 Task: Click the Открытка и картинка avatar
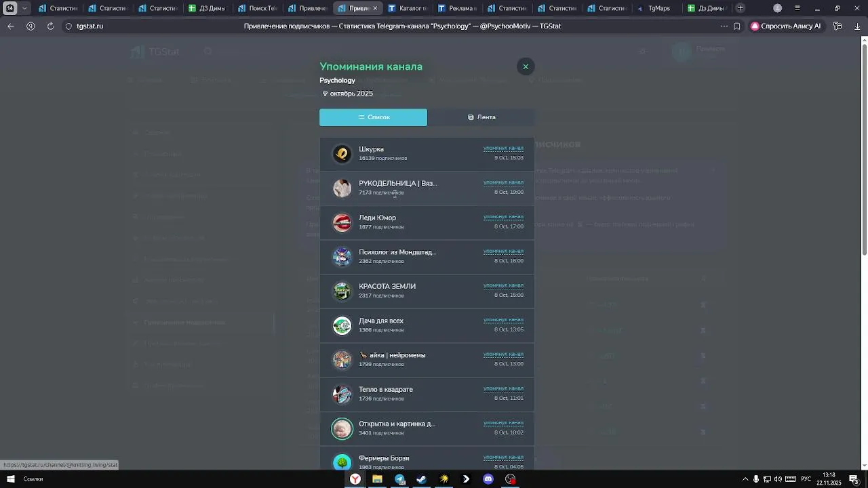click(x=342, y=428)
